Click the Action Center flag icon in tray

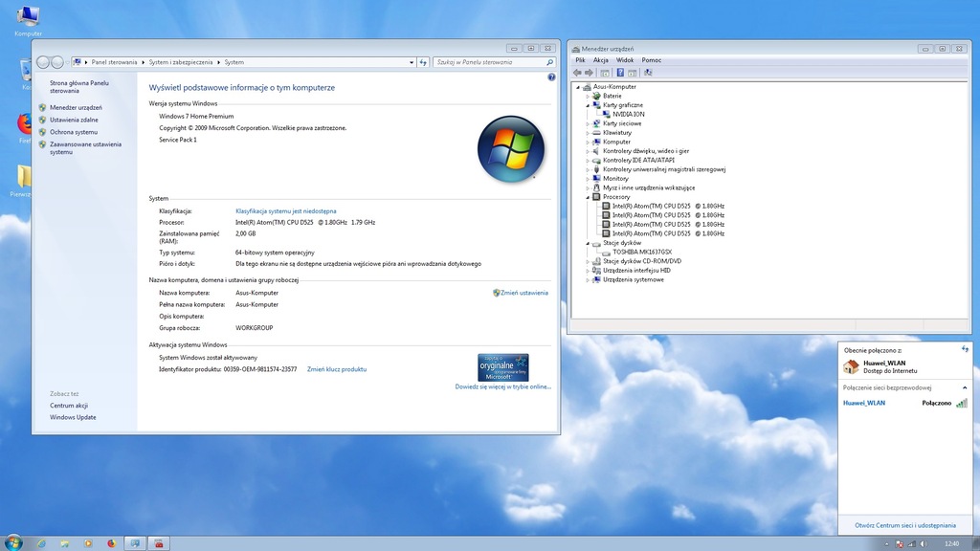(x=900, y=544)
